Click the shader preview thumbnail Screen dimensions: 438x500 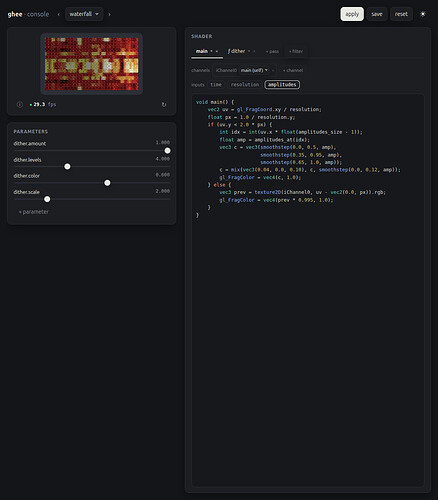click(92, 64)
